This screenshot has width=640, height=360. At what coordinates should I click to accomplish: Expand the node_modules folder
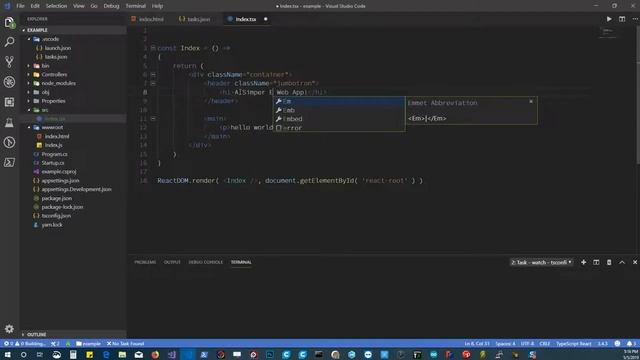click(x=73, y=83)
